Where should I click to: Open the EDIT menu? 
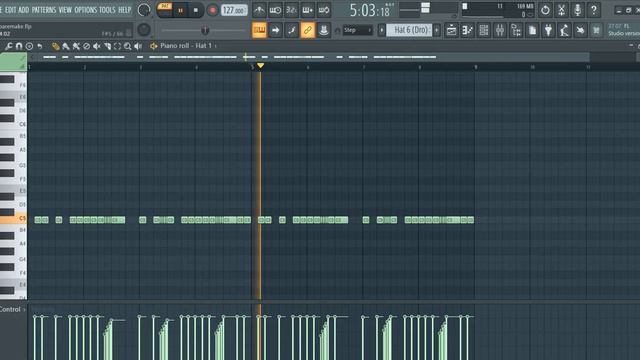(x=10, y=10)
